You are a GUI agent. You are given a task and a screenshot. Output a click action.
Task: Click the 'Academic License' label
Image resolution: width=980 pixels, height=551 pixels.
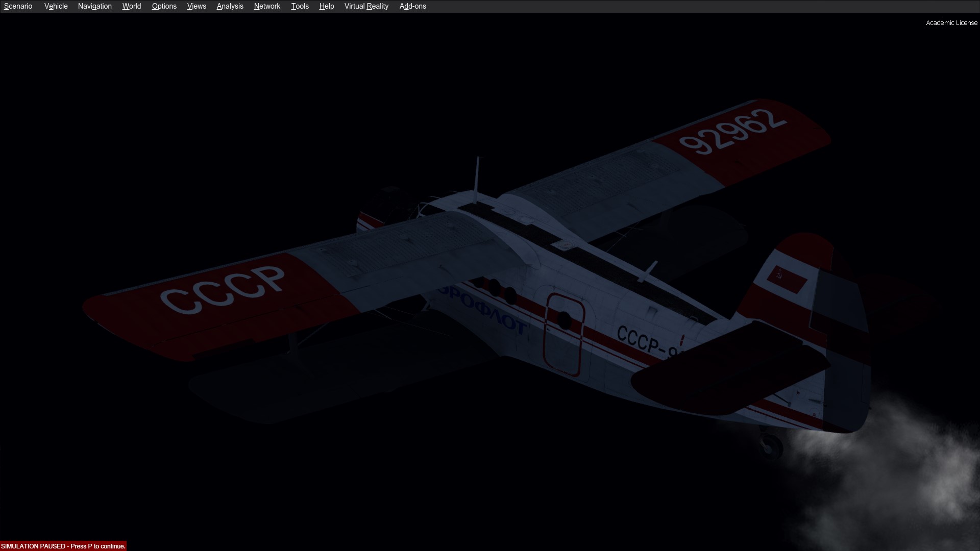click(952, 22)
